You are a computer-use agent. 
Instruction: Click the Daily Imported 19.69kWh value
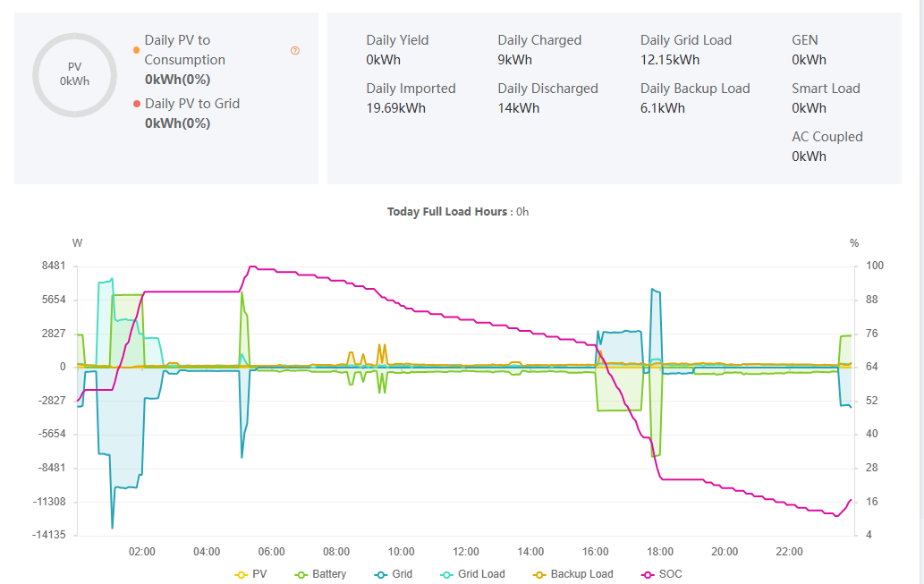click(395, 108)
